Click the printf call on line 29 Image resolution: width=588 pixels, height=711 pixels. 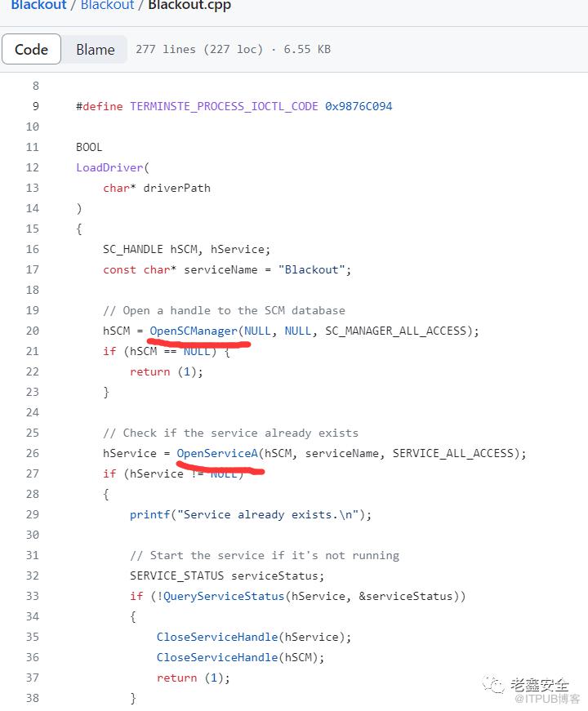click(149, 514)
